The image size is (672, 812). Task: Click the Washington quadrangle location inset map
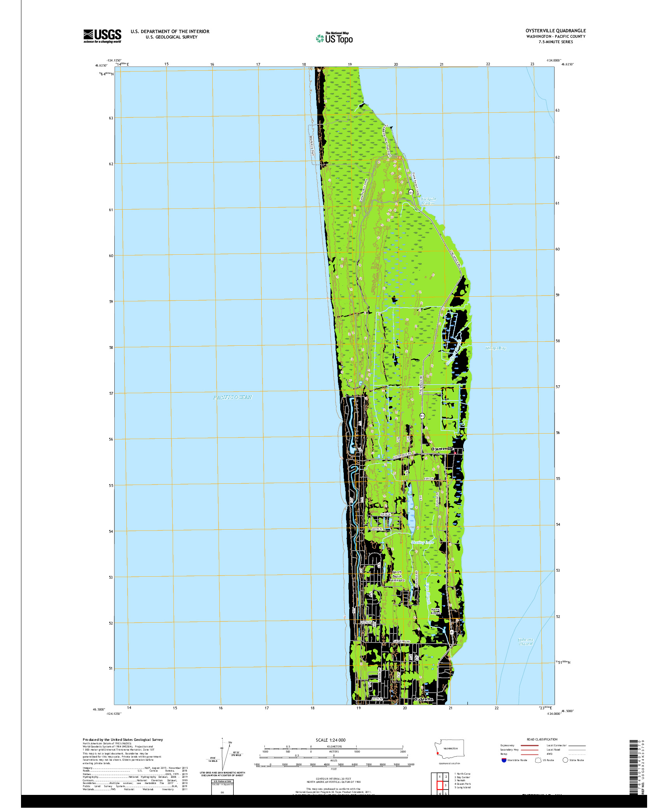[449, 749]
